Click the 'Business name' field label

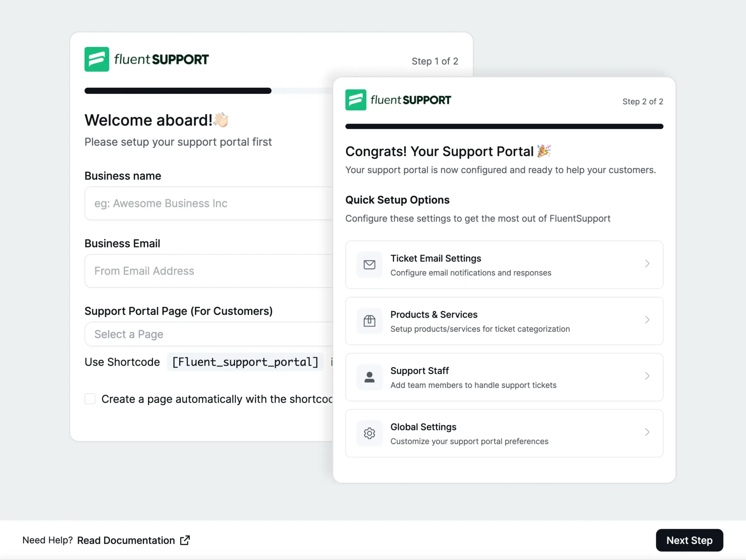click(x=123, y=176)
